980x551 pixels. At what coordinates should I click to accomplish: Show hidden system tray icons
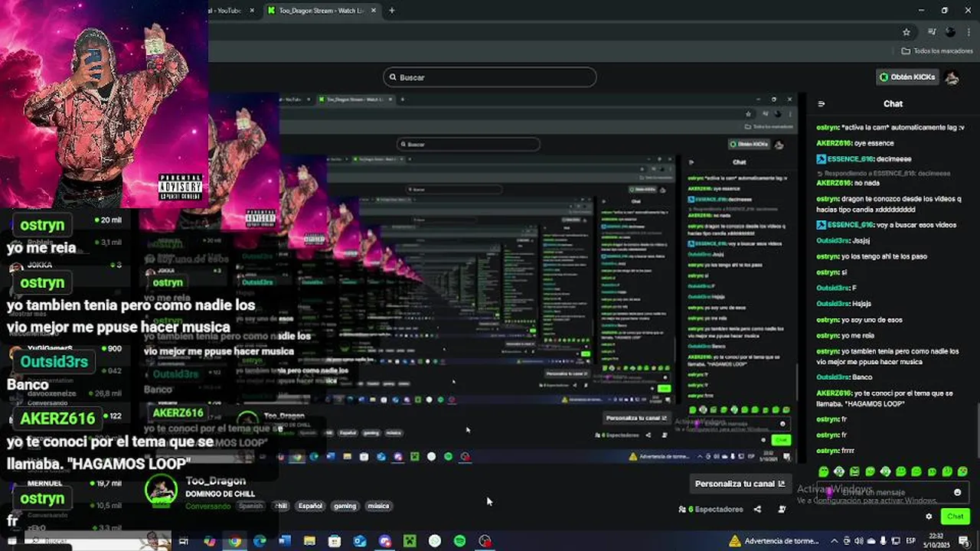[x=835, y=541]
